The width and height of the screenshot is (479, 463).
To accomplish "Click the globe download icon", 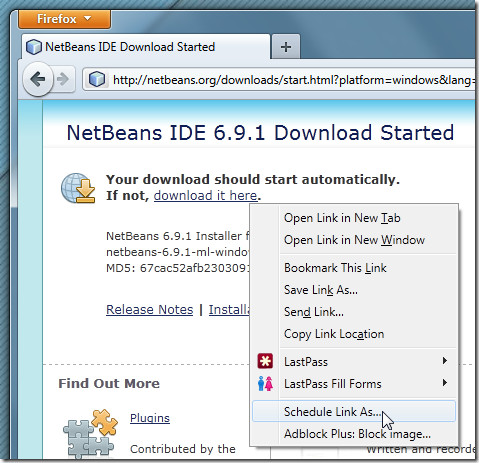I will 78,188.
